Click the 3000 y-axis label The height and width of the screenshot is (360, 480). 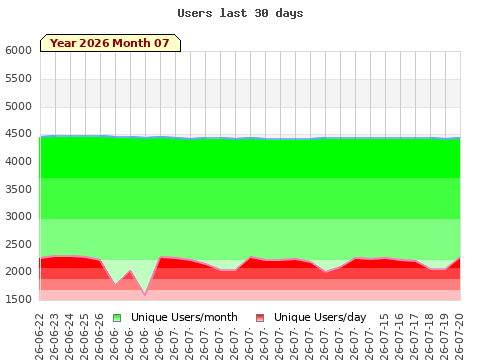(18, 217)
